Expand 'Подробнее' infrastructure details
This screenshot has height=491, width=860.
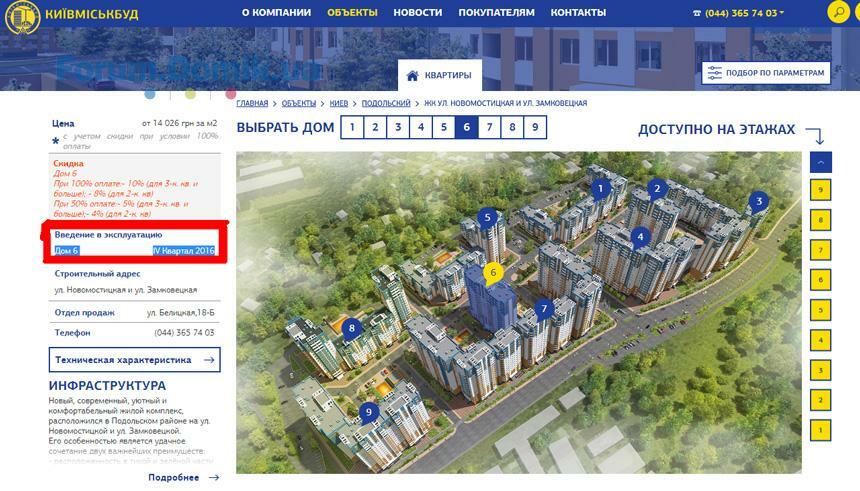click(183, 478)
